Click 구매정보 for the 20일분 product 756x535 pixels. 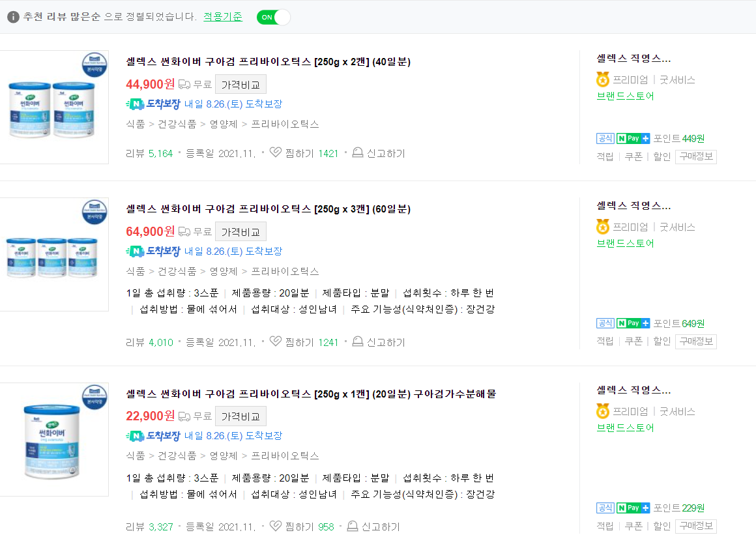pyautogui.click(x=695, y=526)
